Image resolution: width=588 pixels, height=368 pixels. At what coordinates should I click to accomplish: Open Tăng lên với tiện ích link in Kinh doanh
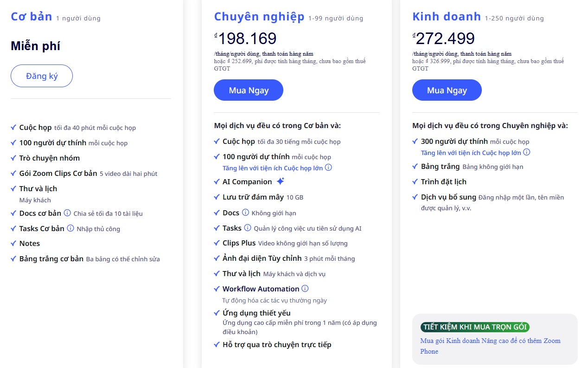(x=471, y=153)
